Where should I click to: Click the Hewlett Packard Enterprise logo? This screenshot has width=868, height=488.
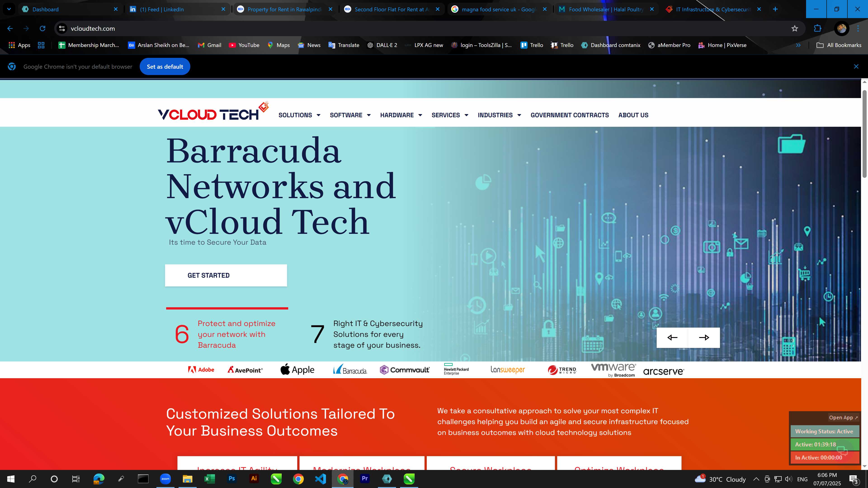pyautogui.click(x=456, y=369)
